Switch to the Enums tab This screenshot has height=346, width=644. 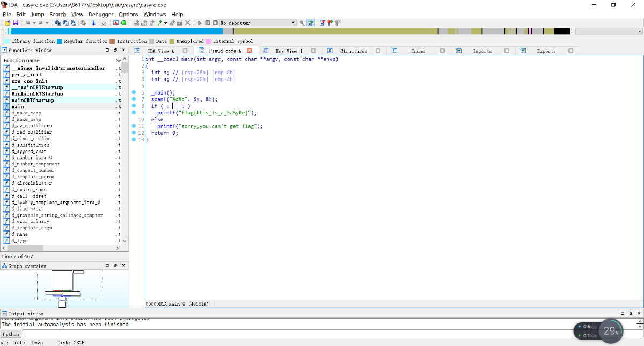(x=418, y=51)
